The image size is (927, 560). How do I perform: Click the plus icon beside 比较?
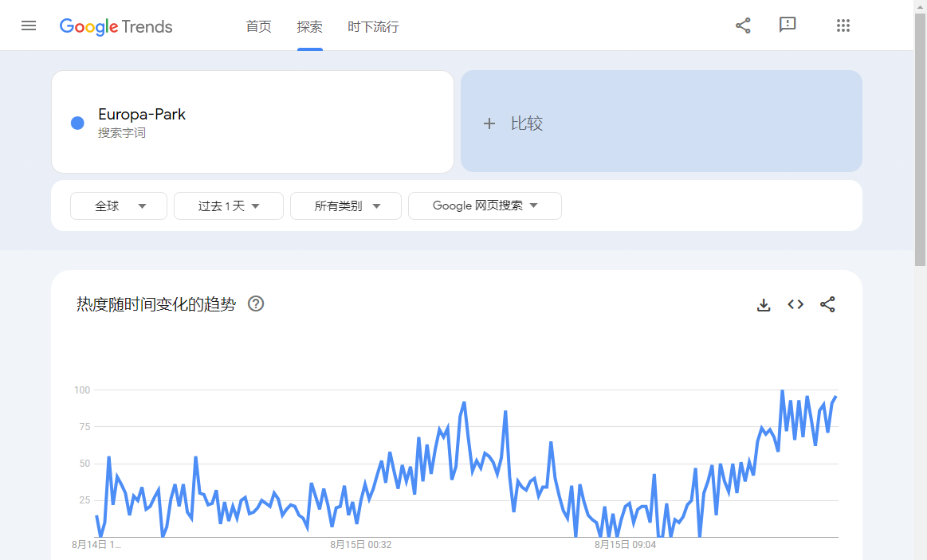pos(489,123)
